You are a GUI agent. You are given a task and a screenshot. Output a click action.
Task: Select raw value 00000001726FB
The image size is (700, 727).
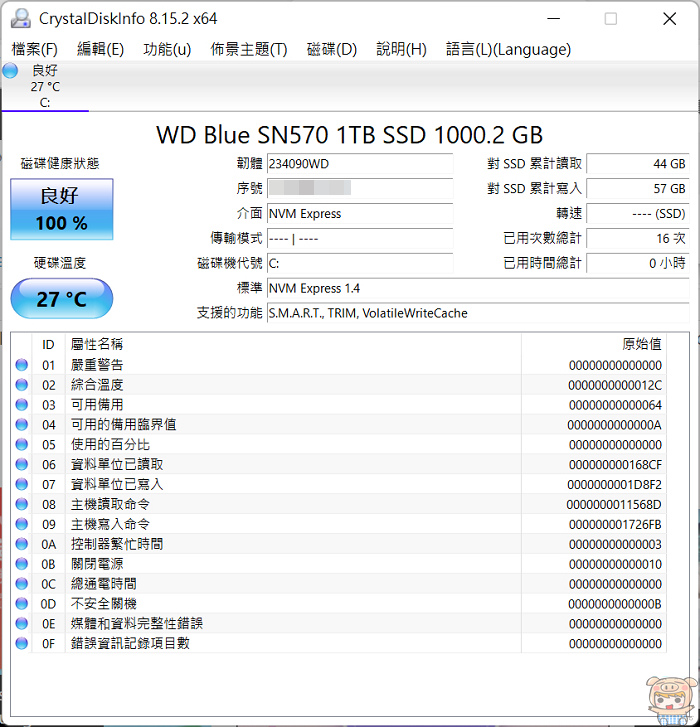(x=615, y=525)
